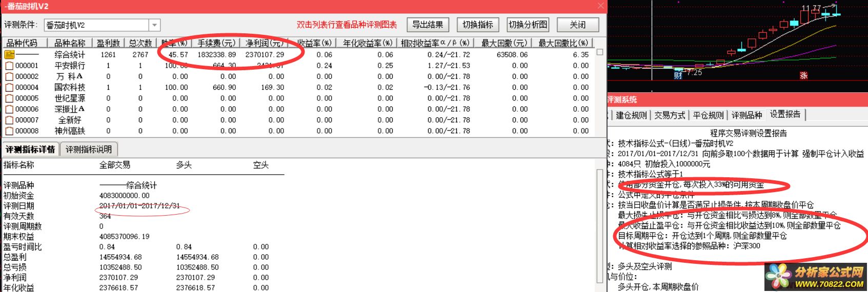This screenshot has height=292, width=868.
Task: Open the 评测品种 tab
Action: click(x=746, y=115)
